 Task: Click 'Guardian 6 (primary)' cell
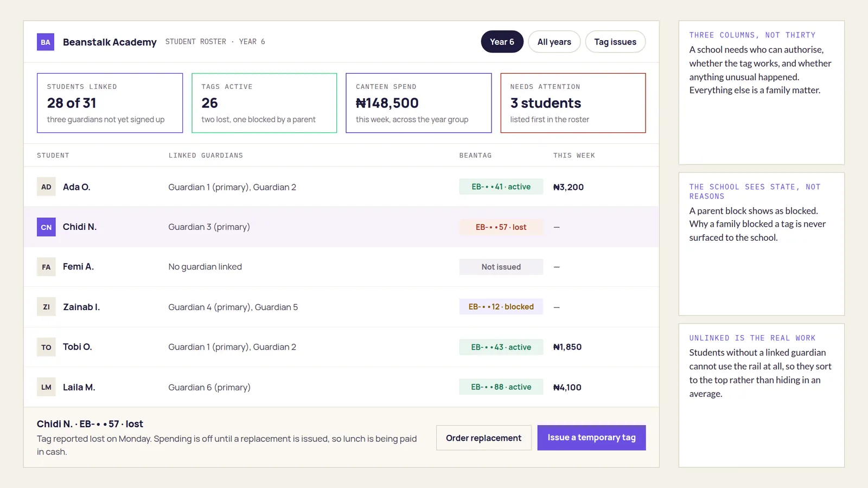pyautogui.click(x=209, y=387)
